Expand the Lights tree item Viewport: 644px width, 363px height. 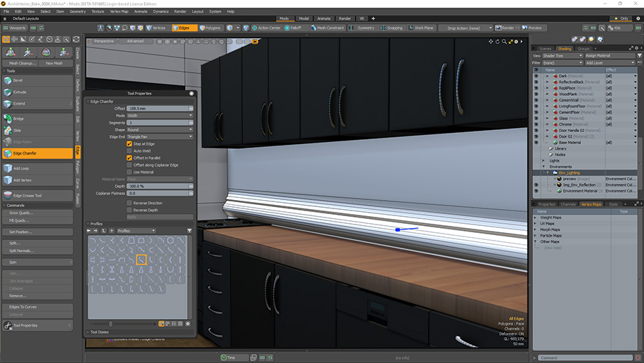(x=543, y=160)
